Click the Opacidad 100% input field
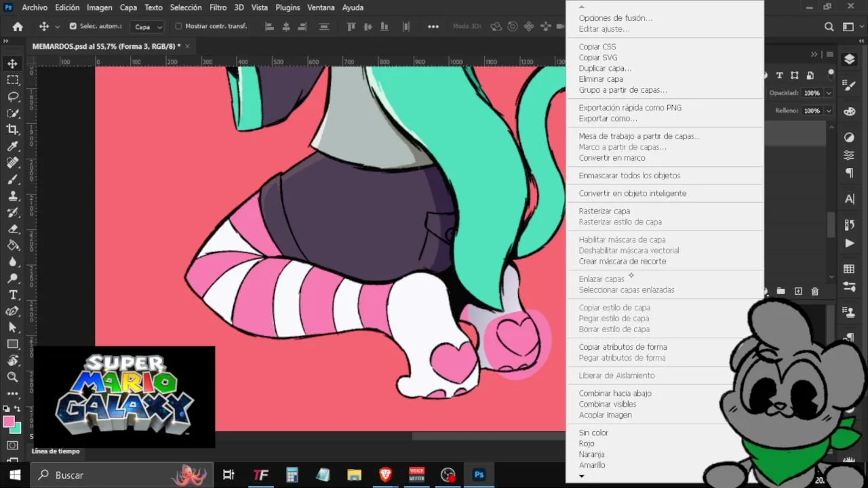Screen dimensions: 868x488 pos(812,93)
